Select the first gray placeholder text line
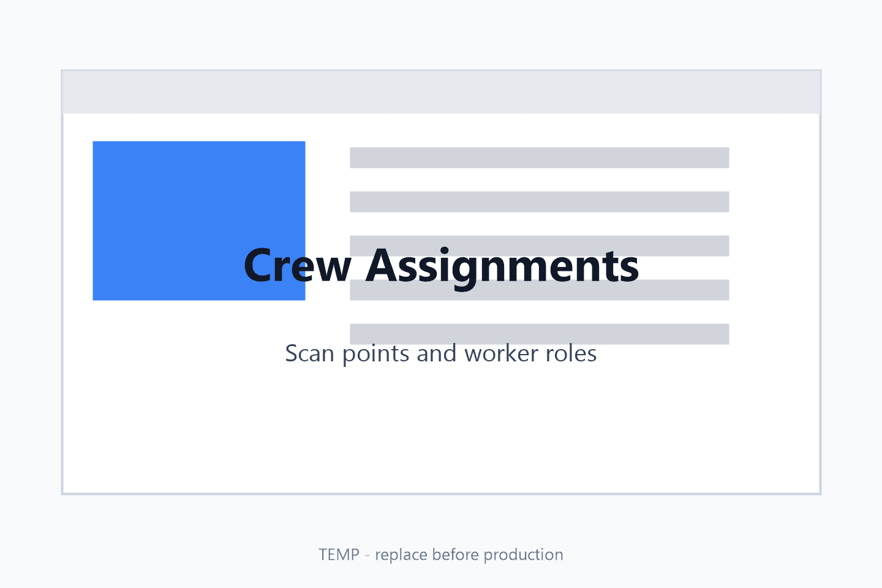This screenshot has height=588, width=882. point(540,157)
